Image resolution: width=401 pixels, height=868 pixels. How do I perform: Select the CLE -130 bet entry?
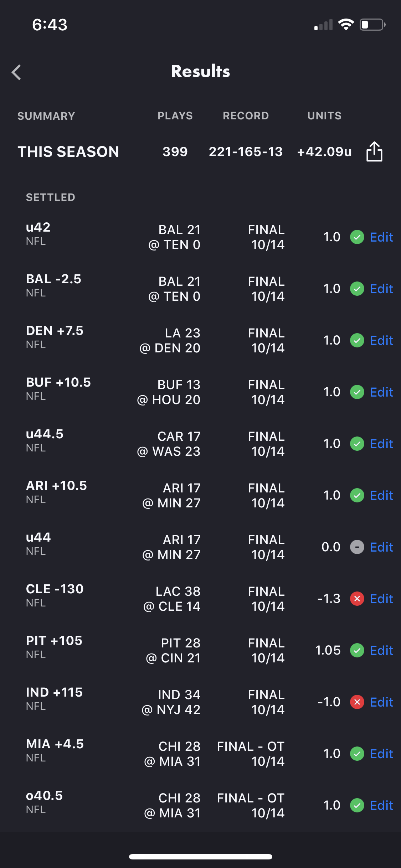(55, 594)
